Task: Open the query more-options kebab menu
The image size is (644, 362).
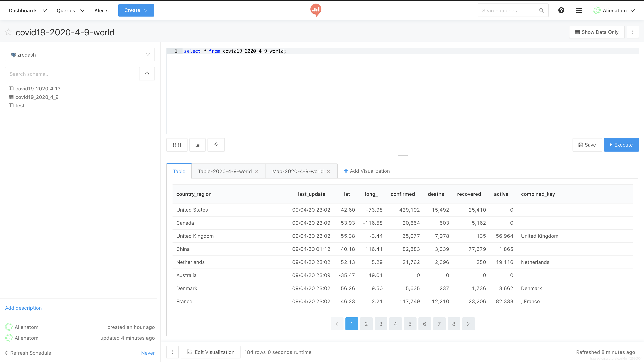Action: tap(632, 32)
